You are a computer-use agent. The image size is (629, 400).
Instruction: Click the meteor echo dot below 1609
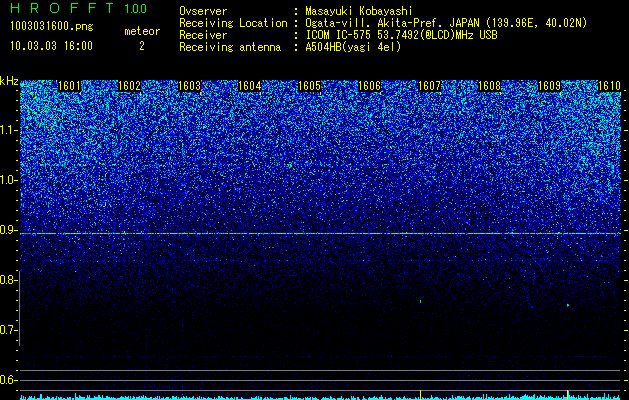click(568, 305)
